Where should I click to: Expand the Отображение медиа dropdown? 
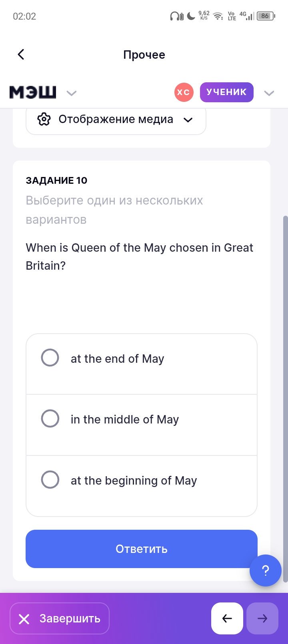click(188, 119)
